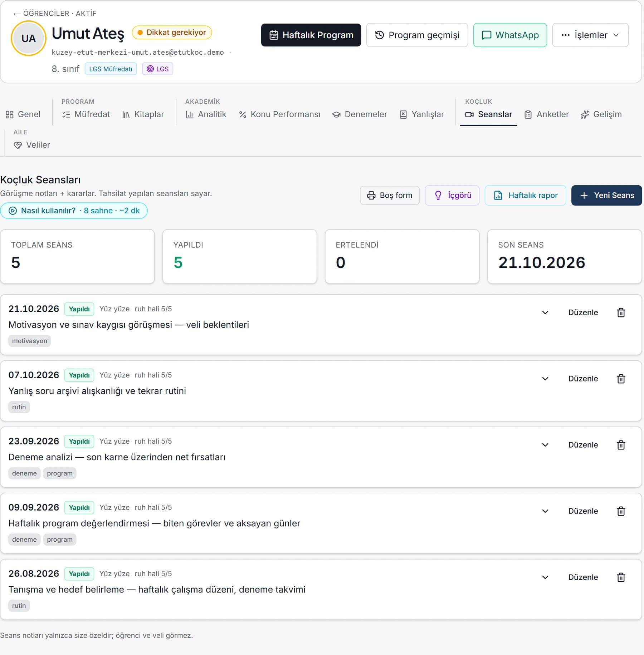Open the Anketler tab

pyautogui.click(x=546, y=114)
